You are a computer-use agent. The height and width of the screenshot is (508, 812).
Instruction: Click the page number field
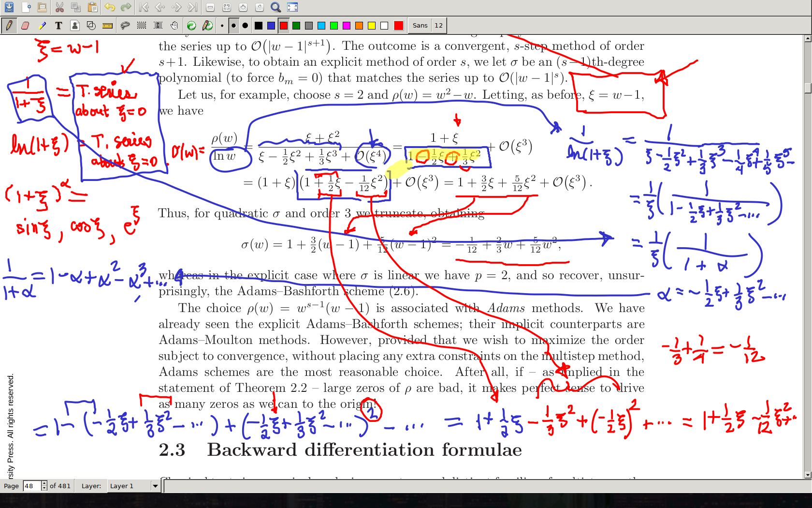tap(31, 486)
